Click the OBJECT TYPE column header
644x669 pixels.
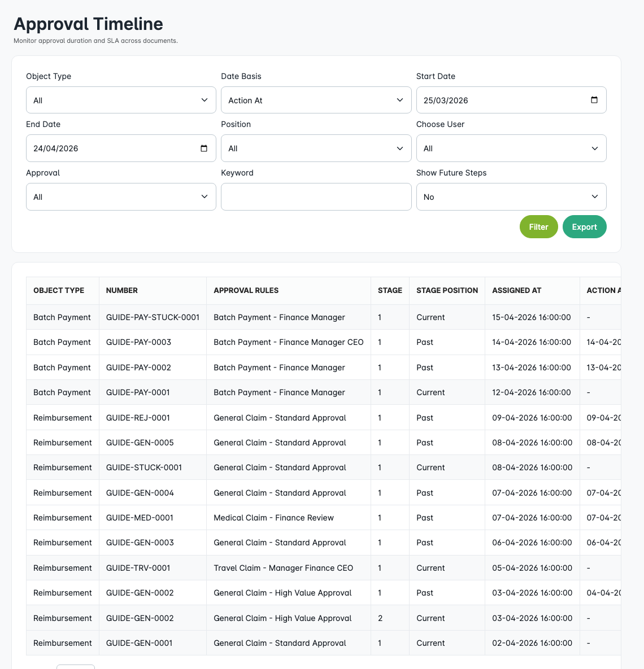pyautogui.click(x=58, y=290)
